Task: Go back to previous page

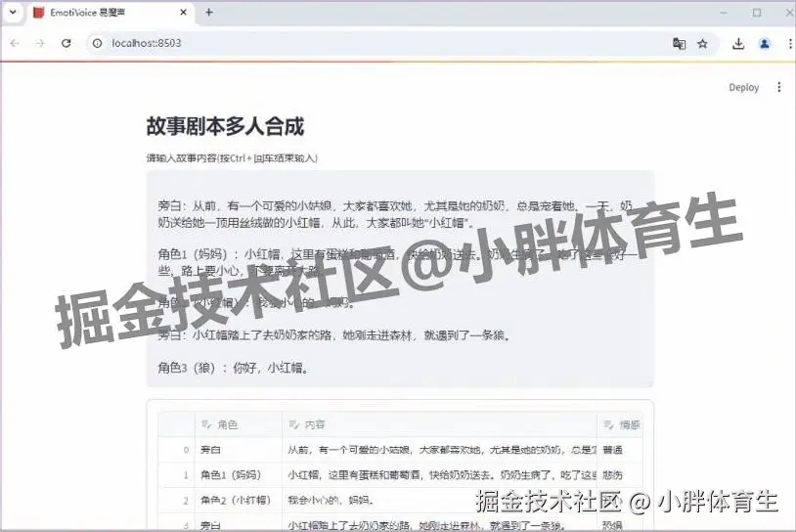Action: coord(15,43)
